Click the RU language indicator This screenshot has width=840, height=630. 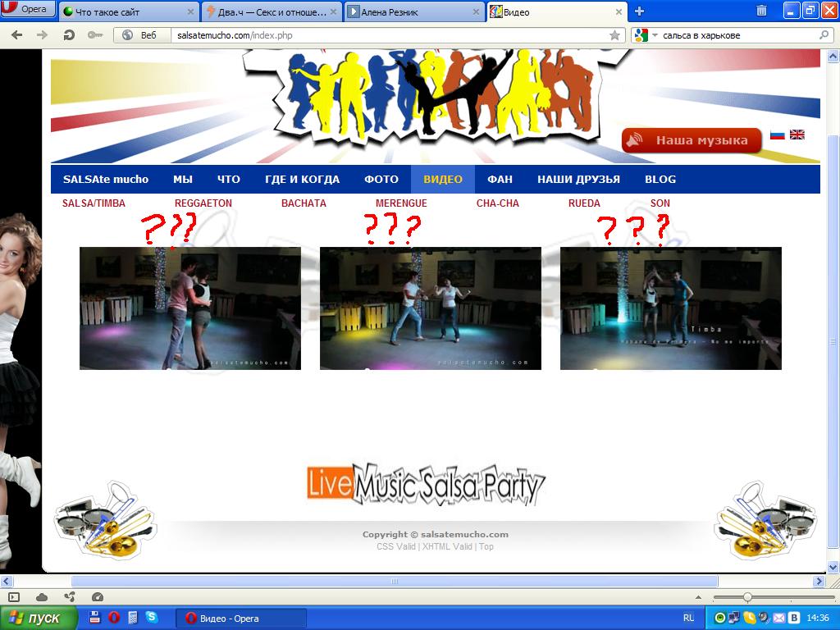688,618
